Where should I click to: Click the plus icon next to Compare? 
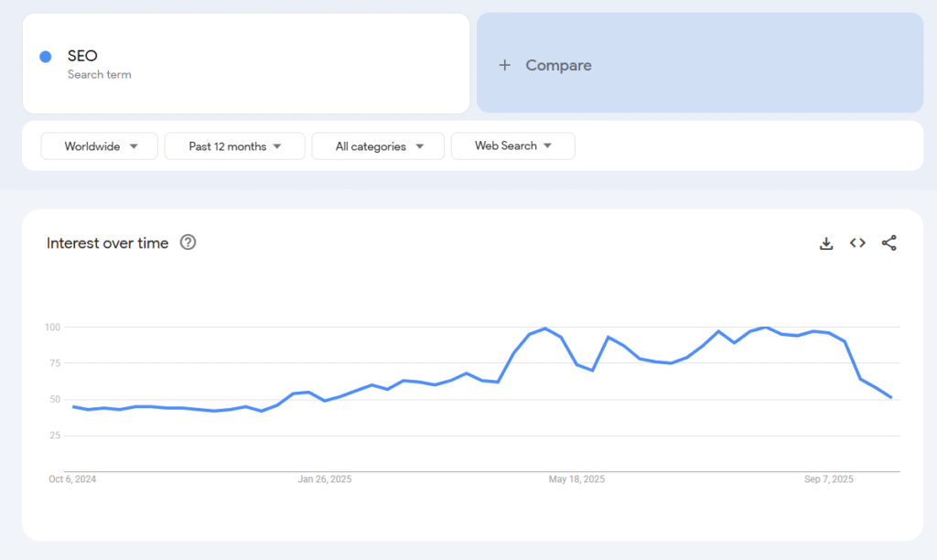[x=504, y=66]
